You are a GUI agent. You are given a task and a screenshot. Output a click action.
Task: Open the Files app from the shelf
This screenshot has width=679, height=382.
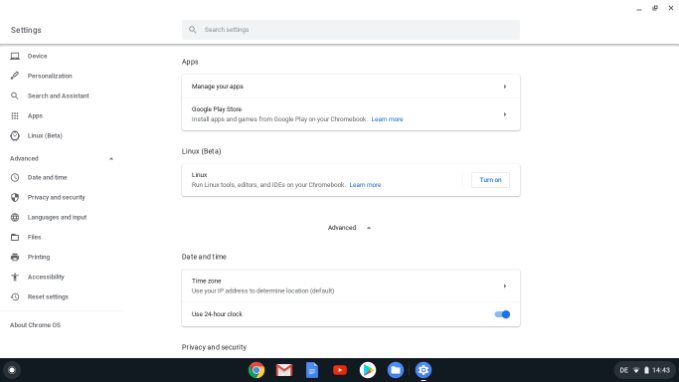395,370
